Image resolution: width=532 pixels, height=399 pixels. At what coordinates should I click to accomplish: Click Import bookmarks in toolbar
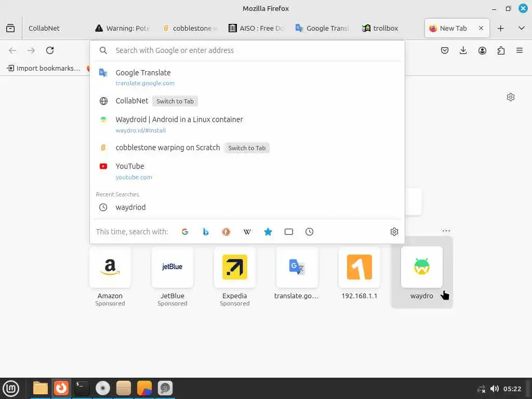44,68
